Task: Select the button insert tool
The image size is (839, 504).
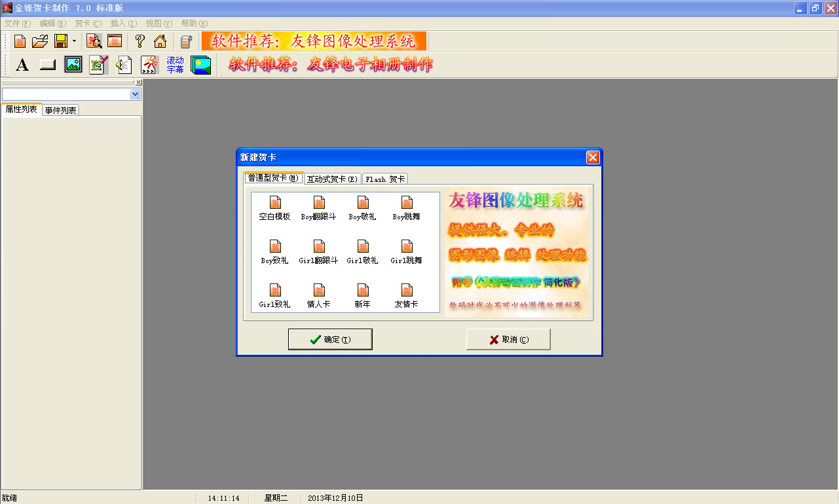Action: [x=48, y=65]
